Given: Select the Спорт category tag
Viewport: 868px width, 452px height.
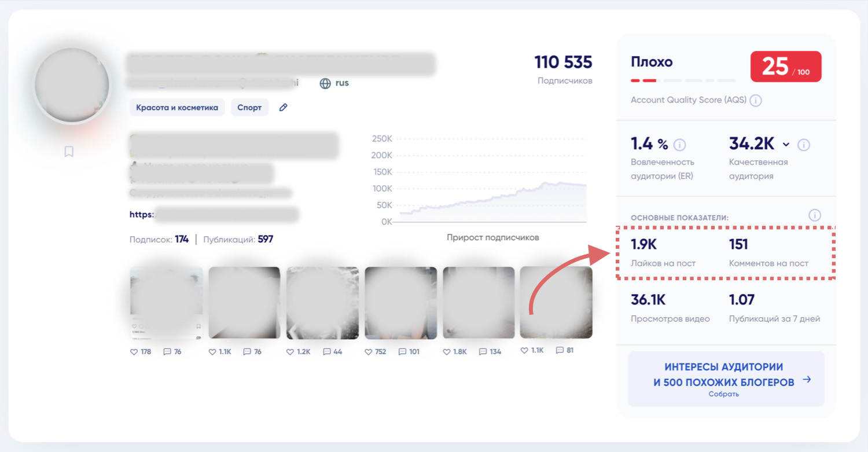Looking at the screenshot, I should [249, 108].
